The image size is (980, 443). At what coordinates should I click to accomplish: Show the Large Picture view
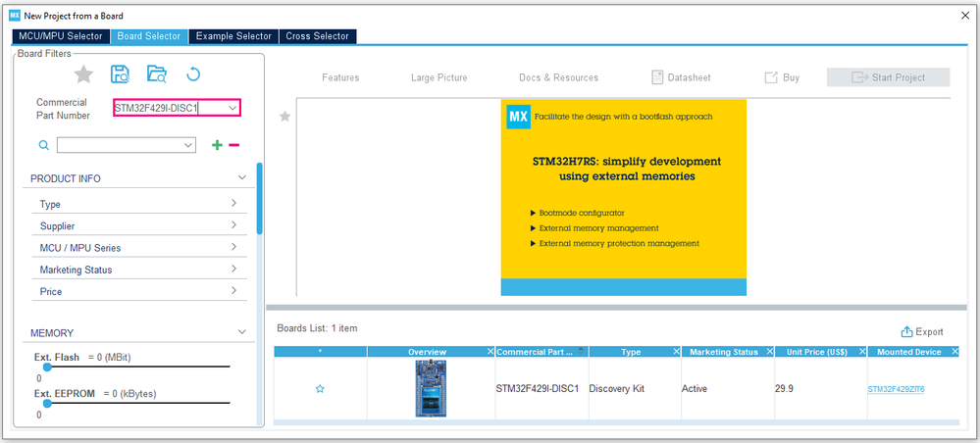pyautogui.click(x=438, y=77)
